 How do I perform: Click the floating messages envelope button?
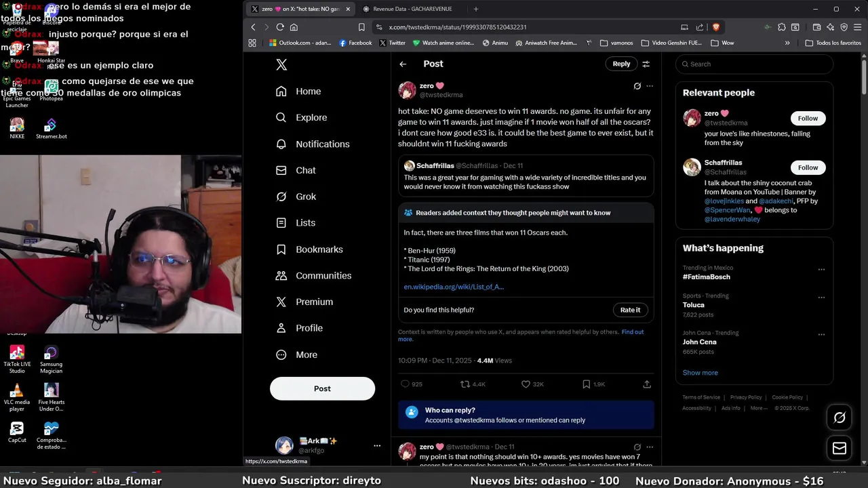point(840,449)
